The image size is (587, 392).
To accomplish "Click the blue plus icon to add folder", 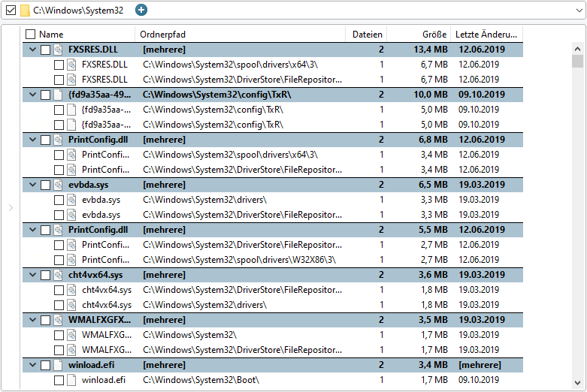I will [x=141, y=10].
